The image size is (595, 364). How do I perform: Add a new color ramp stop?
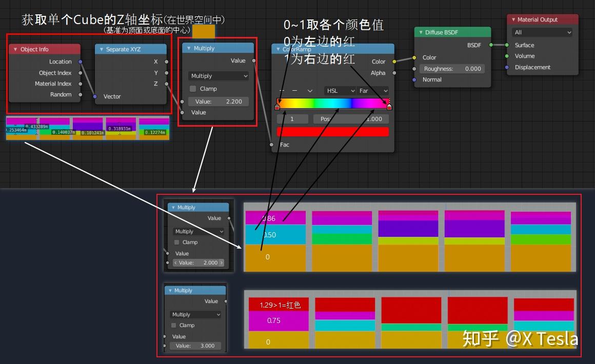click(x=283, y=91)
